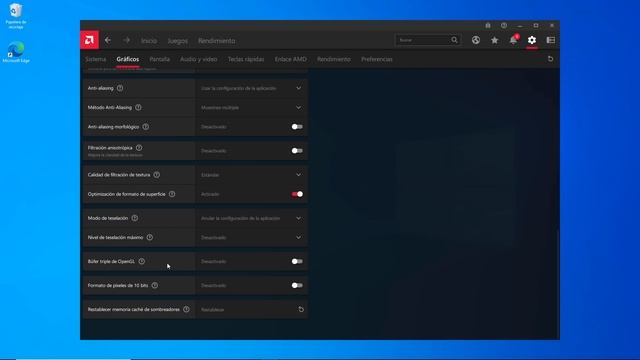Click the Filtración anisotrópica label text
The image size is (640, 360).
(110, 148)
